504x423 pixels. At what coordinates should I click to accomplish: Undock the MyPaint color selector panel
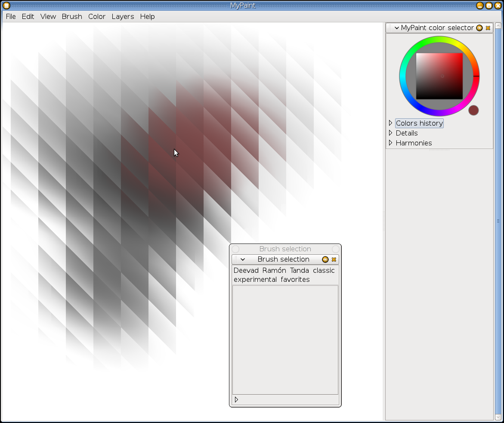point(479,28)
